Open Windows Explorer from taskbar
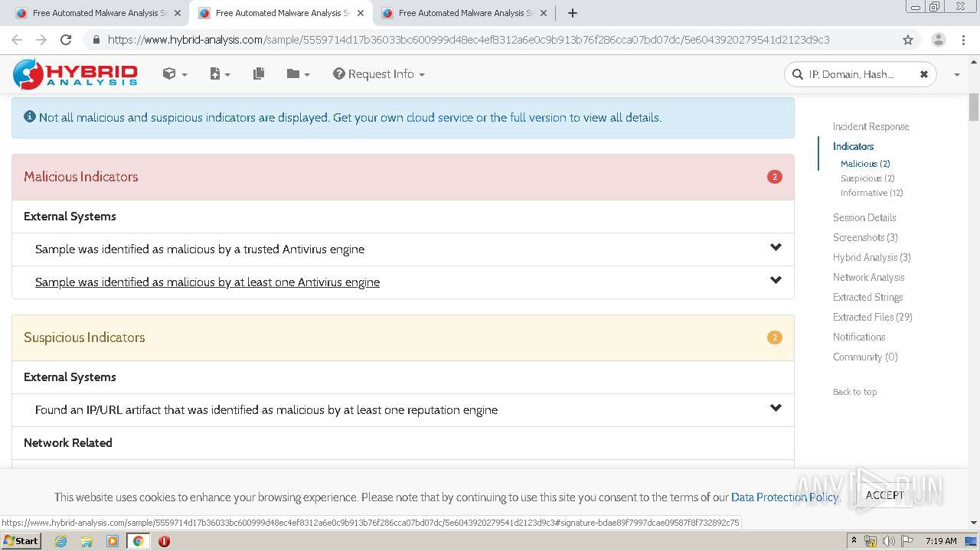Viewport: 980px width, 551px height. (87, 541)
